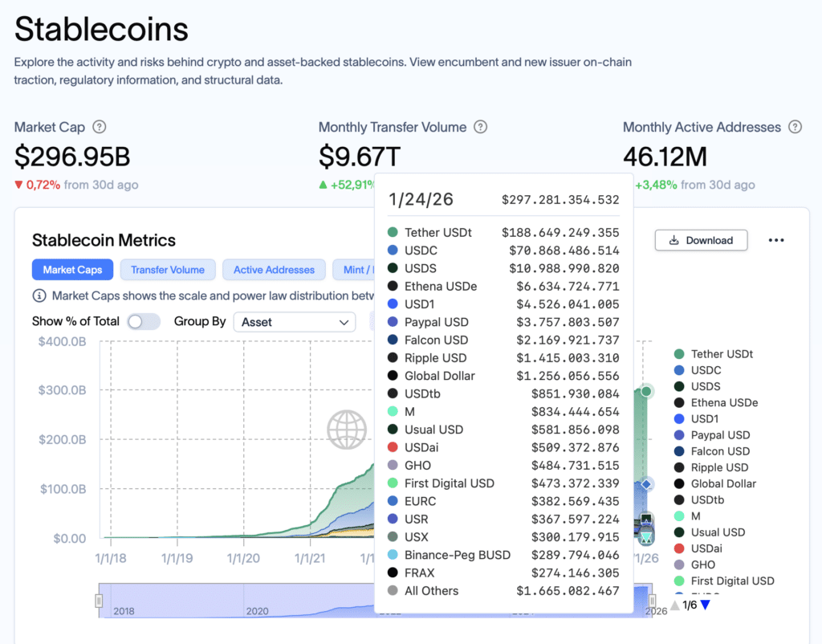Click the All Others row in tooltip
Screen dimensions: 822x644
tap(503, 591)
